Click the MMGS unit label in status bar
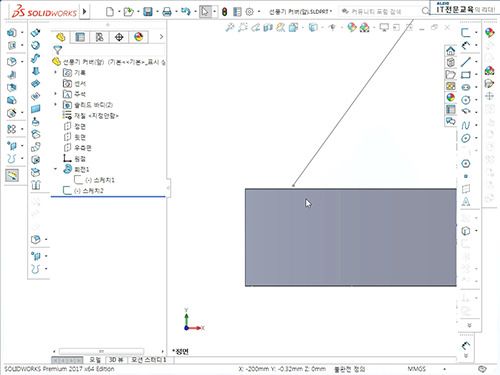500x375 pixels. [416, 369]
